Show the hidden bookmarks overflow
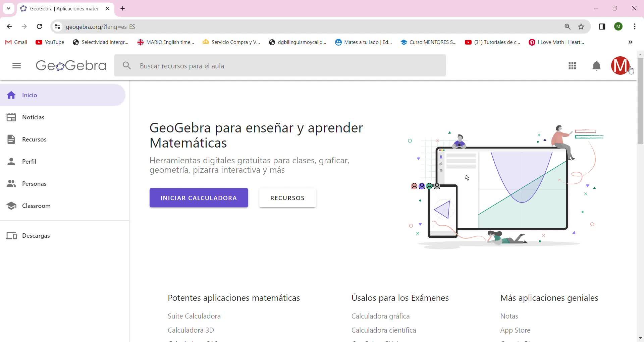The image size is (644, 342). click(x=630, y=42)
